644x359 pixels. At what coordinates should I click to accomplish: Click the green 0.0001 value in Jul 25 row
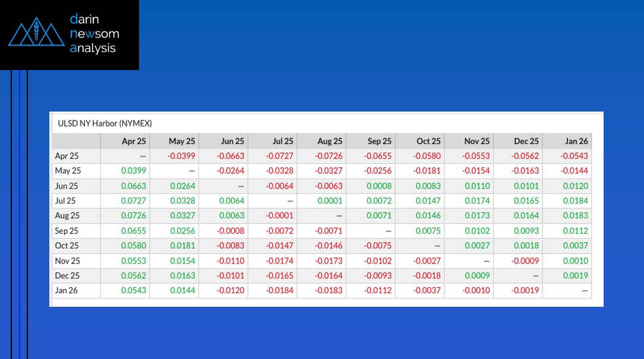(330, 201)
